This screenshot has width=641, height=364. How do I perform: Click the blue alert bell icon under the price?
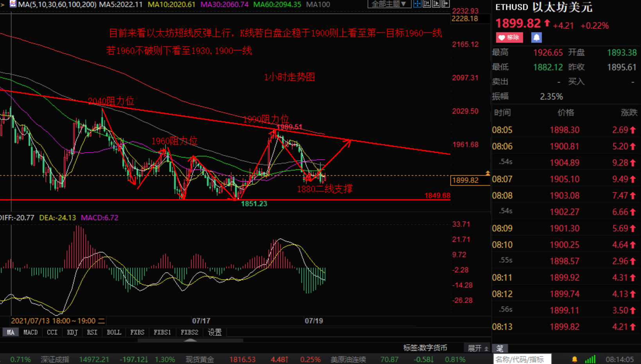pos(536,37)
